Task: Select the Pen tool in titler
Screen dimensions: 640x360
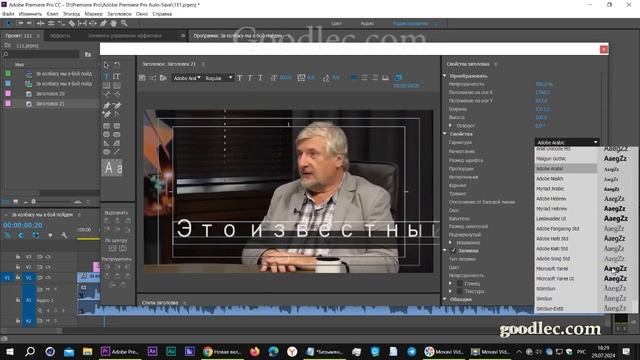Action: point(107,105)
